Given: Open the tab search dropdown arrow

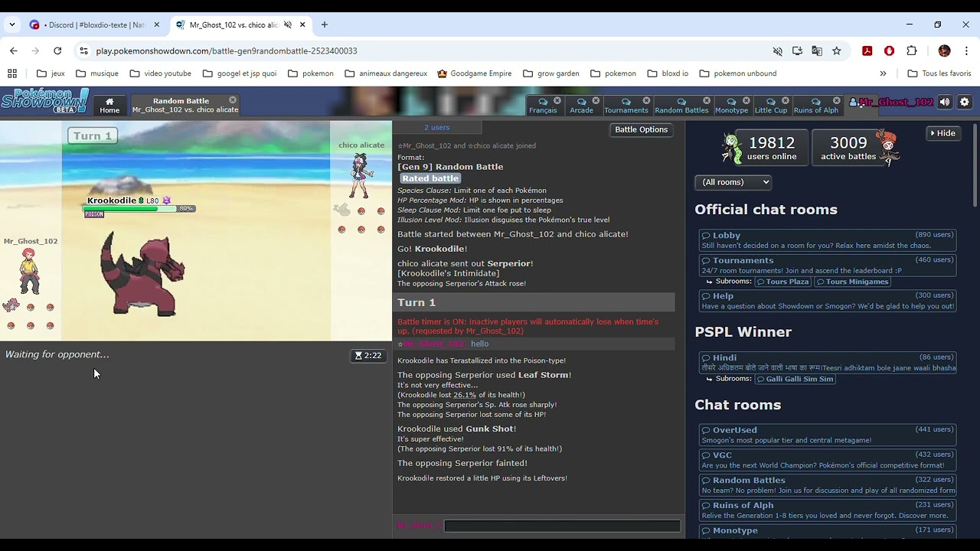Looking at the screenshot, I should (x=12, y=24).
